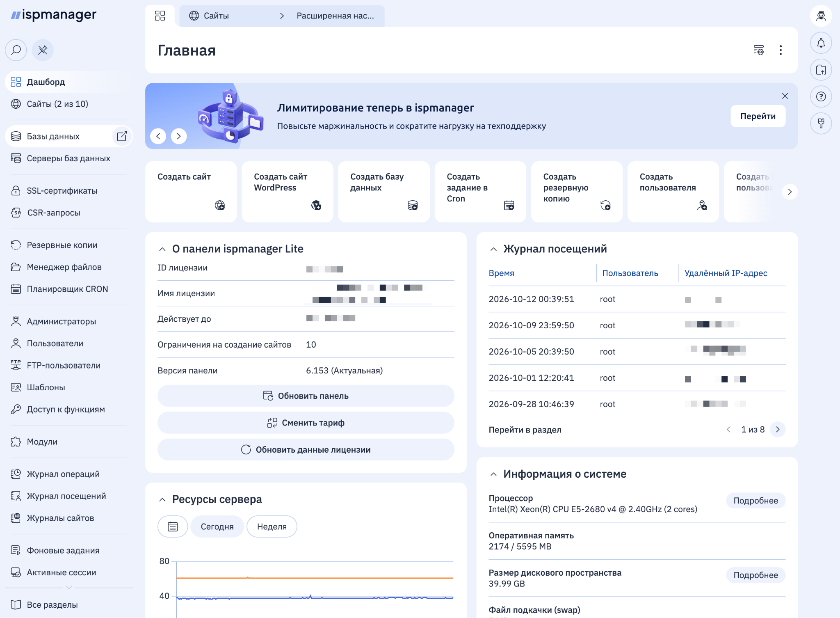Switch to the Расширенная нас... tab
The image size is (840, 618).
(x=335, y=16)
